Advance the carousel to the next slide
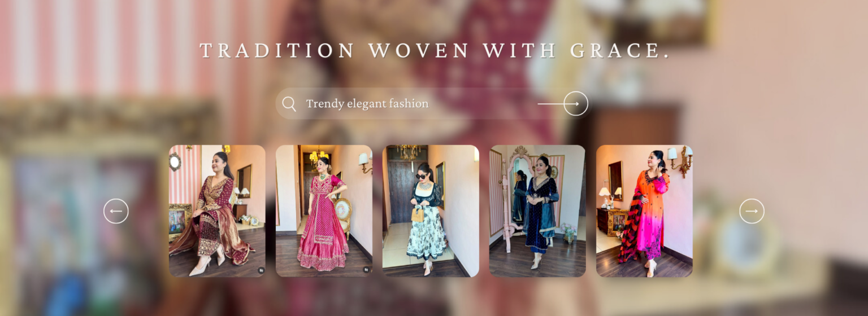The height and width of the screenshot is (316, 868). (x=752, y=211)
